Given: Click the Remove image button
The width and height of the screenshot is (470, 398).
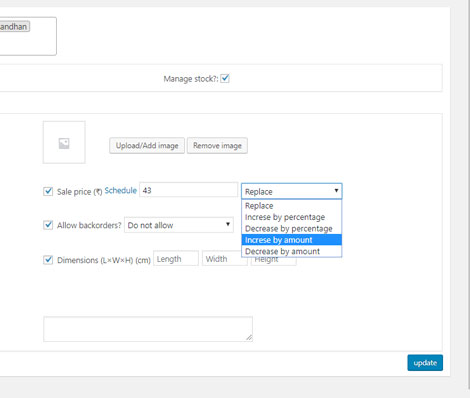Looking at the screenshot, I should [217, 146].
